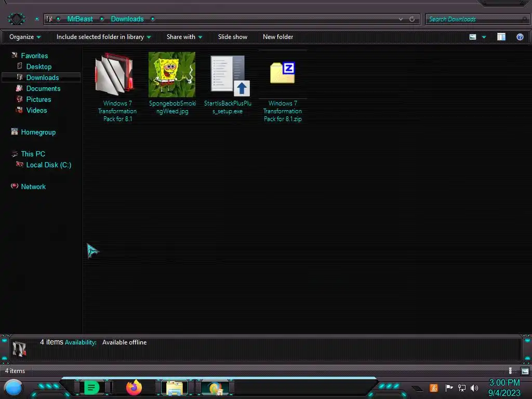532x399 pixels.
Task: Click the Start orb
Action: click(14, 388)
